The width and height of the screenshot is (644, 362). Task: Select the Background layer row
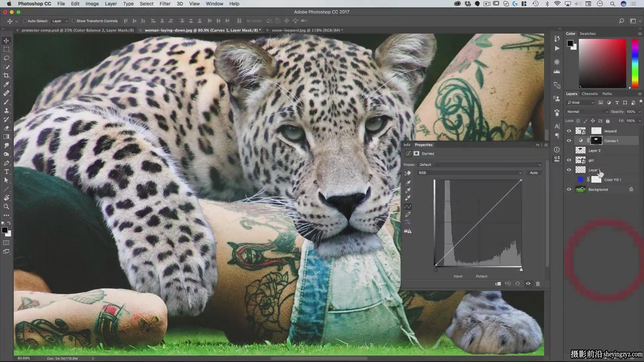pyautogui.click(x=602, y=189)
